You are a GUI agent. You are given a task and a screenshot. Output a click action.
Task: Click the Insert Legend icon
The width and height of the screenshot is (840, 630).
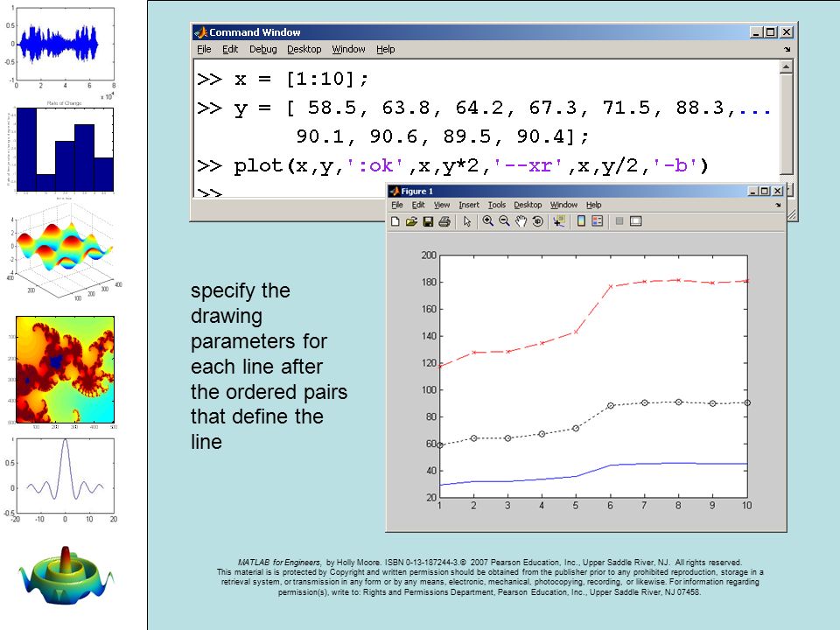coord(598,221)
